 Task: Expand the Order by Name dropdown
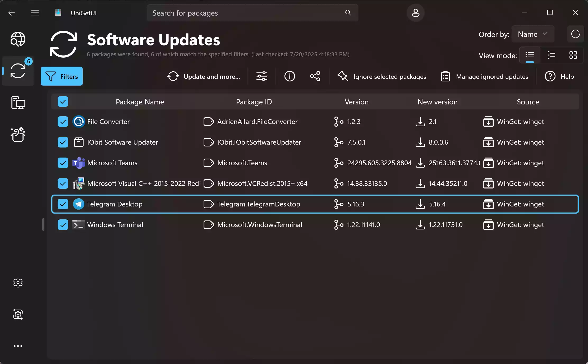(x=532, y=34)
